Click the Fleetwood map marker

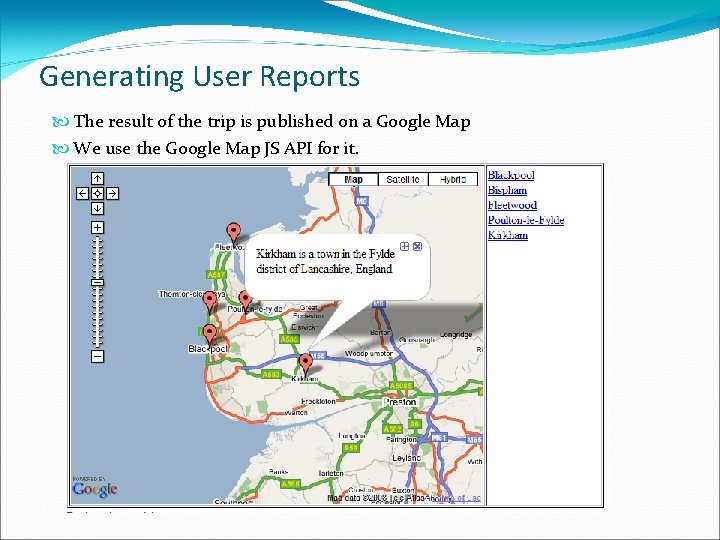[234, 234]
